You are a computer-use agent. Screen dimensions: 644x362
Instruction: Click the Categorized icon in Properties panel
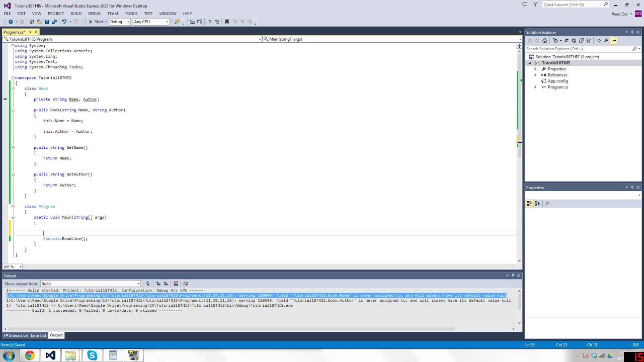tap(530, 203)
